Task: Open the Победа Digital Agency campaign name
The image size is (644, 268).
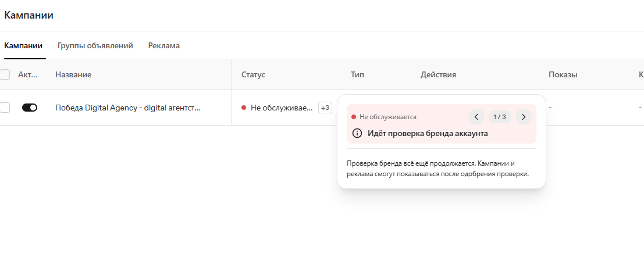Action: click(128, 108)
